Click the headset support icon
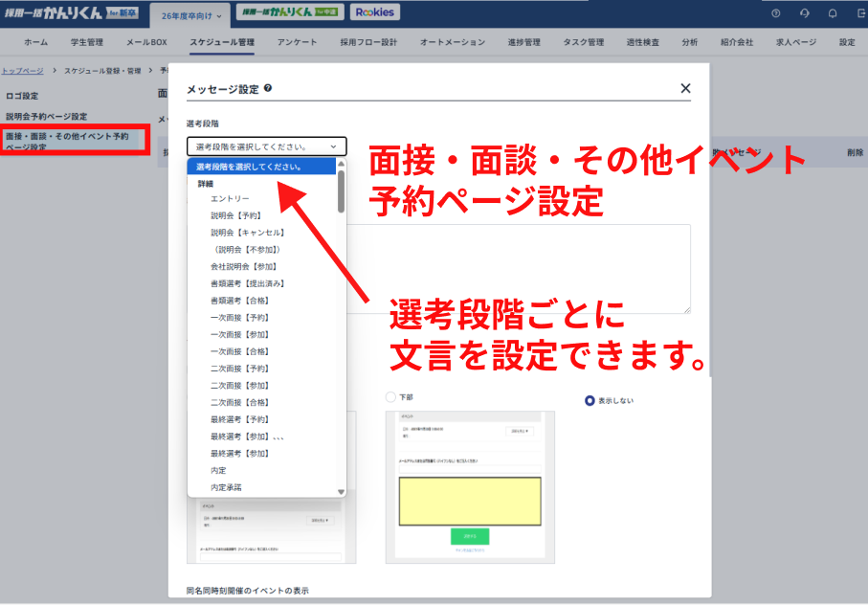This screenshot has width=868, height=605. click(x=806, y=12)
